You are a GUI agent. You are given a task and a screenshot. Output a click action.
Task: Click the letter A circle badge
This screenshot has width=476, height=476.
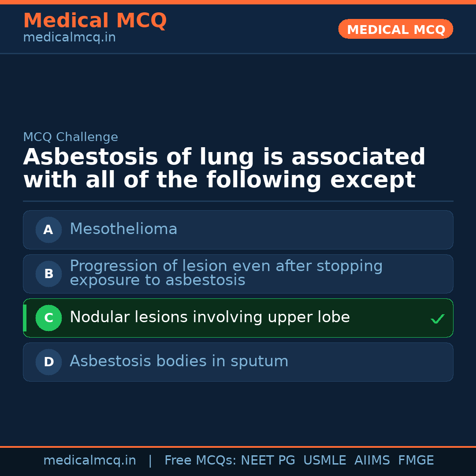point(48,230)
